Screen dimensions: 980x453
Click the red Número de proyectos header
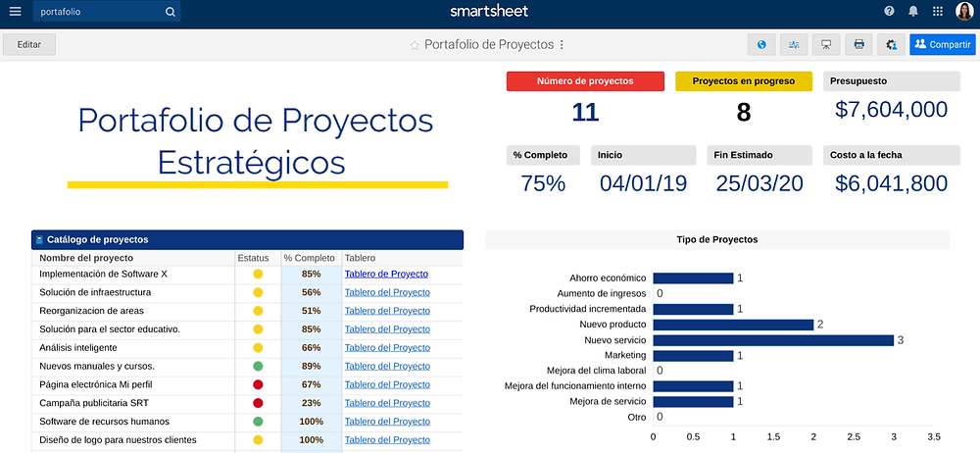(585, 81)
